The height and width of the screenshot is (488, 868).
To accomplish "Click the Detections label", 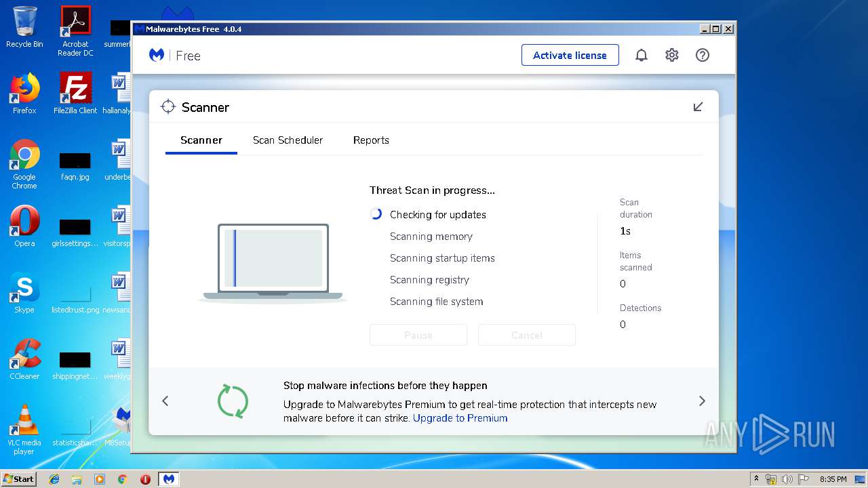I will 640,308.
